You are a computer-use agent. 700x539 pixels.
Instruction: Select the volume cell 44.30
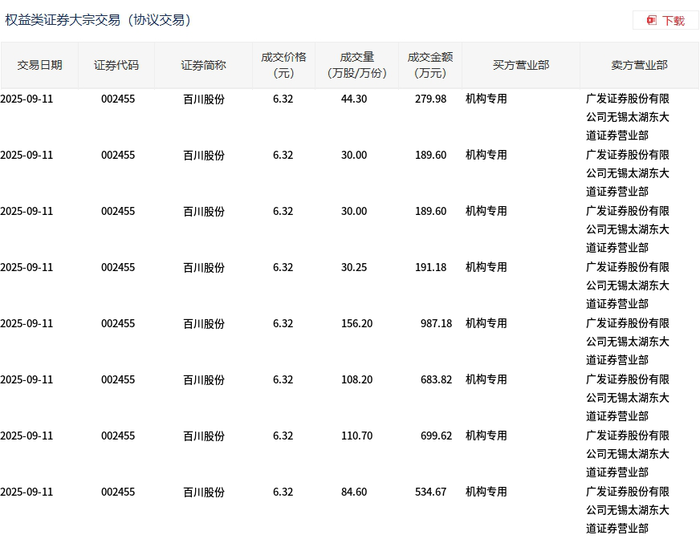coord(354,99)
